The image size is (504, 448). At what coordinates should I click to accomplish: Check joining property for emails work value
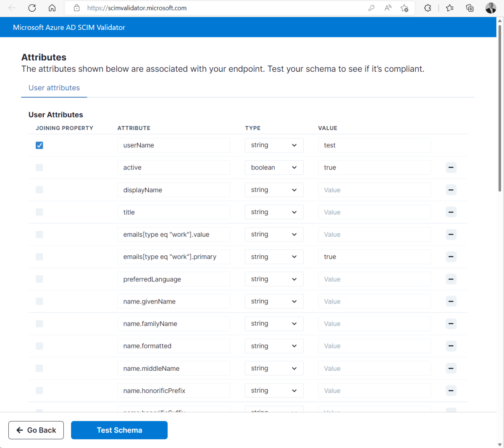coord(39,234)
